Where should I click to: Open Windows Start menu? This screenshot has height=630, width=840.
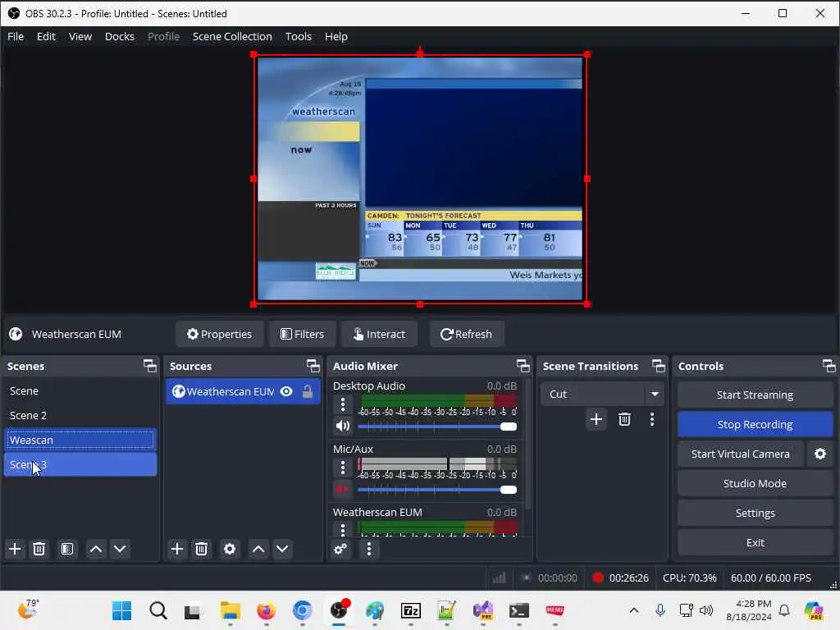coord(121,610)
